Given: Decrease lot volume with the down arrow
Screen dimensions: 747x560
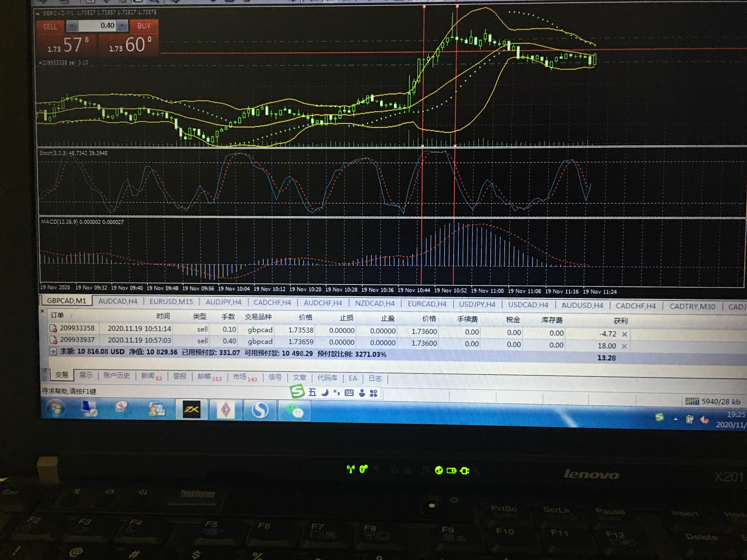Looking at the screenshot, I should 72,26.
